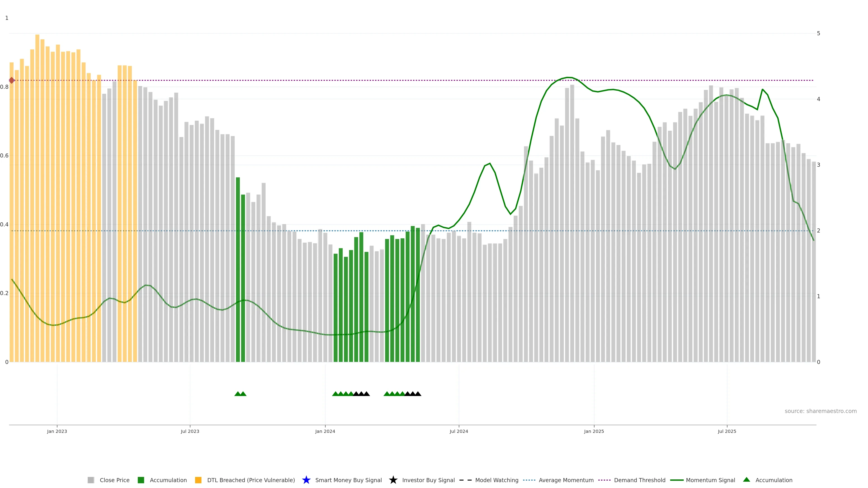Click the Jul 2025 axis label
The height and width of the screenshot is (488, 868).
coord(727,432)
